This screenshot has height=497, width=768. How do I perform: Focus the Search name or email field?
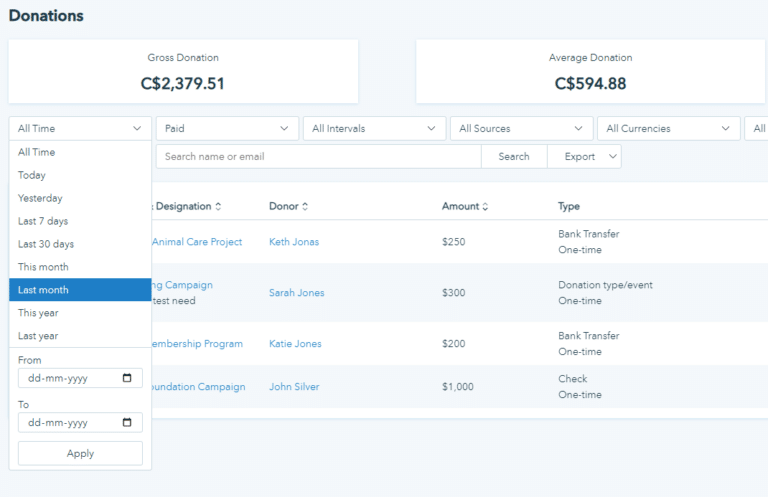(x=318, y=157)
